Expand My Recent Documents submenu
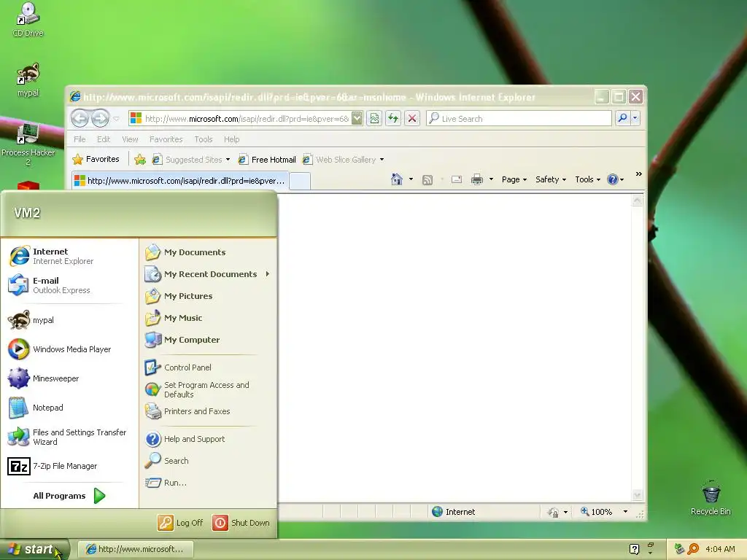The width and height of the screenshot is (747, 560). 208,274
